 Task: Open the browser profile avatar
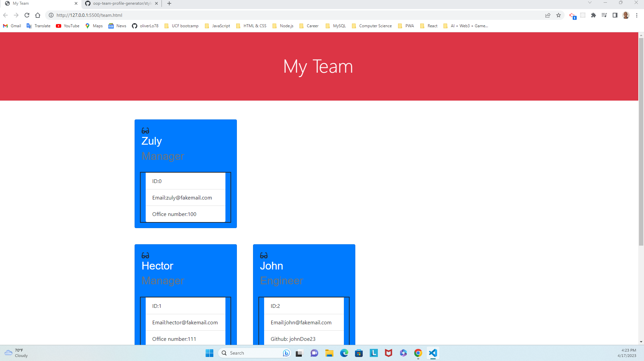coord(626,15)
